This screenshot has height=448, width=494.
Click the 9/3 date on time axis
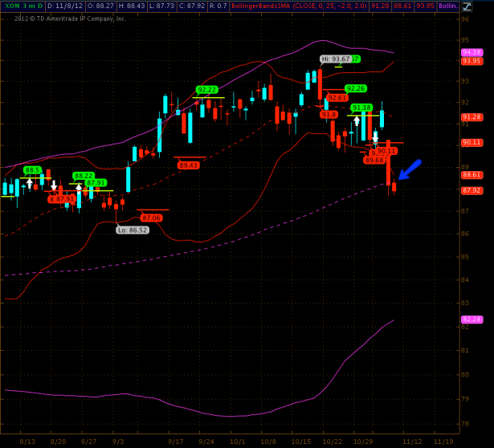pyautogui.click(x=119, y=441)
